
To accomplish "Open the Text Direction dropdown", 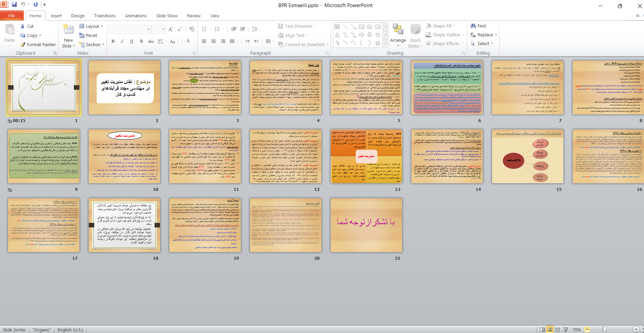I will coord(297,26).
